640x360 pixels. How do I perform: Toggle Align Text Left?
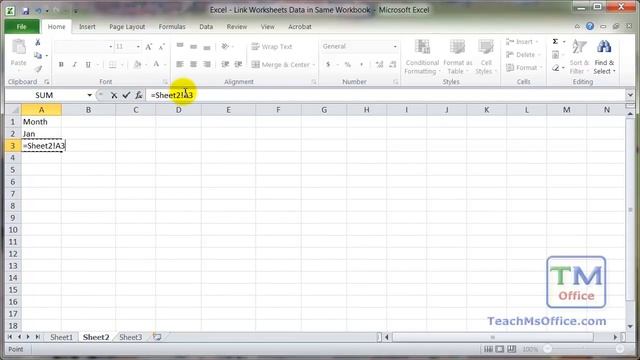(x=180, y=64)
